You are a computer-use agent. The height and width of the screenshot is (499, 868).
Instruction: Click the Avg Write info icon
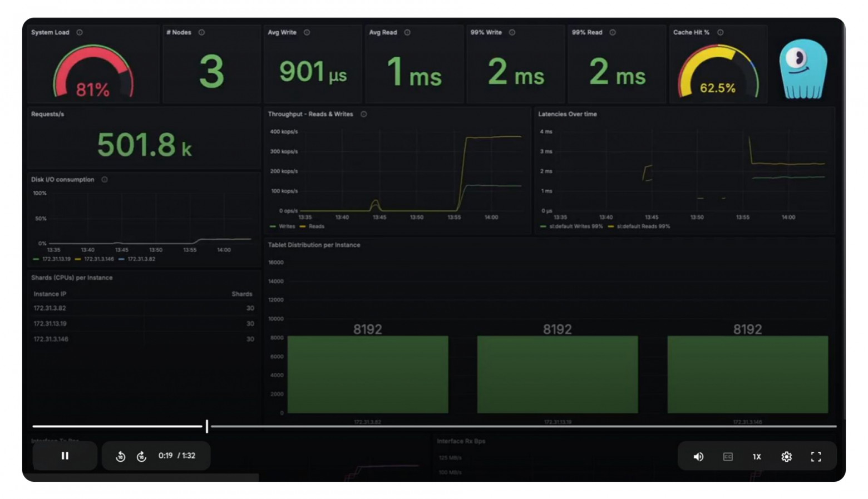(x=307, y=32)
